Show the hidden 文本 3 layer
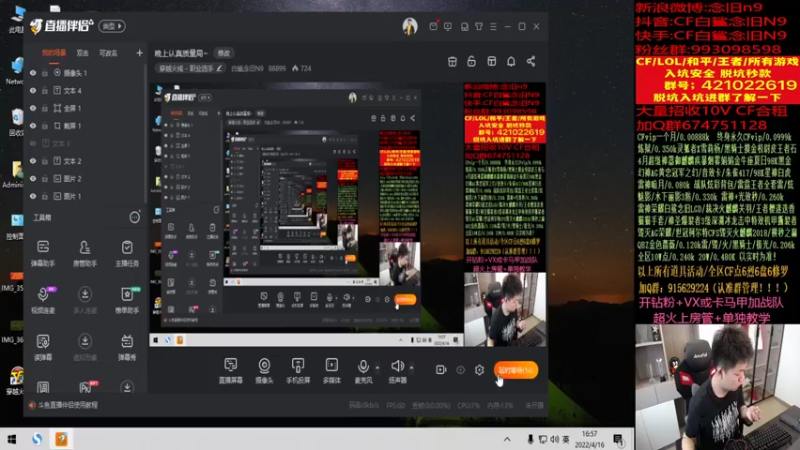Viewport: 800px width, 450px height. tap(33, 143)
